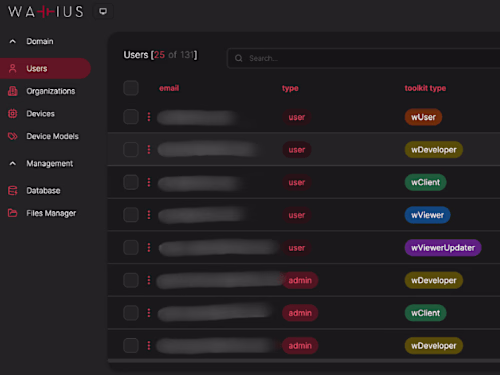This screenshot has height=375, width=500.
Task: Click the Users 25 of 131 heading
Action: coord(160,55)
